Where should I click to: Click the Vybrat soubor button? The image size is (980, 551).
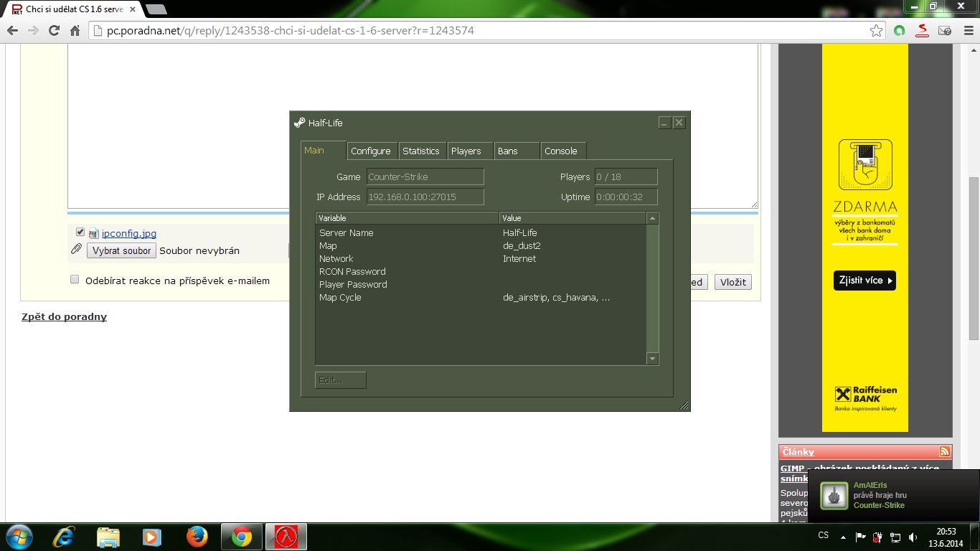click(122, 250)
